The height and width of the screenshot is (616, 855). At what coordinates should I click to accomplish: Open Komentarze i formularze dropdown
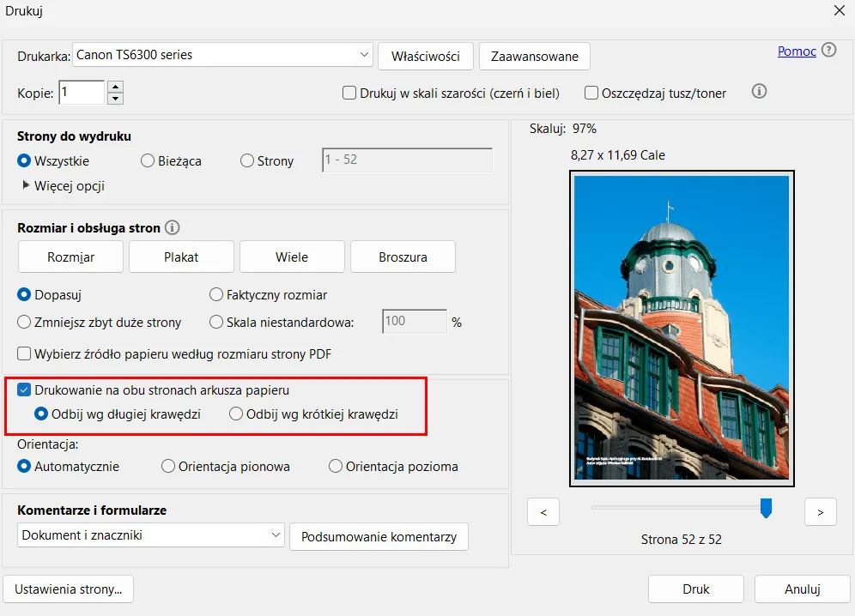click(151, 535)
